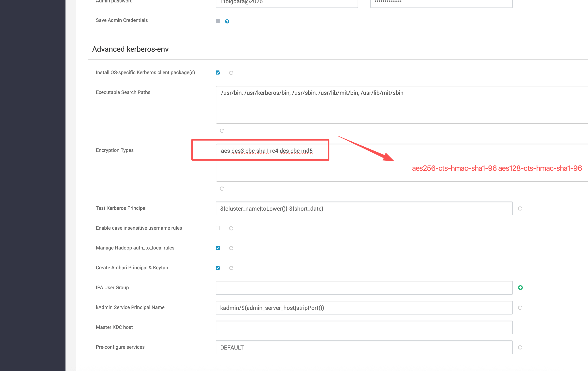This screenshot has width=588, height=371.
Task: Click the Master KDC host field
Action: [364, 327]
